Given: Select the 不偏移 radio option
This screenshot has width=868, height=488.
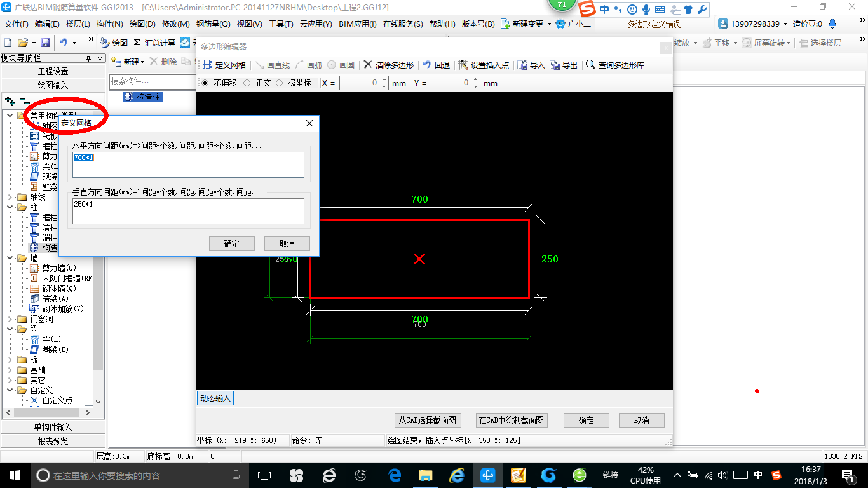Looking at the screenshot, I should coord(205,83).
